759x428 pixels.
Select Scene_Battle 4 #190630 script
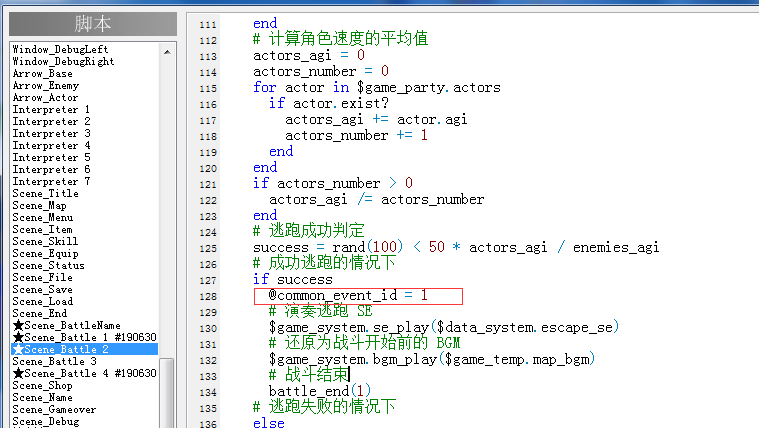(85, 373)
